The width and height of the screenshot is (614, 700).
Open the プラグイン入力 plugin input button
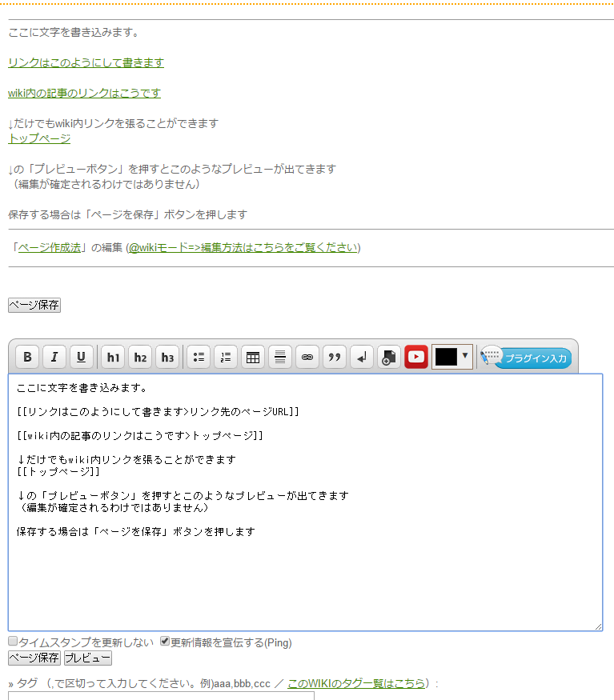pyautogui.click(x=527, y=358)
